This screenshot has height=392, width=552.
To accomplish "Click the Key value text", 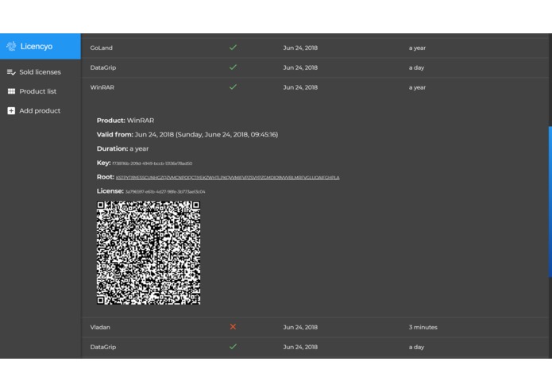I will coord(152,163).
